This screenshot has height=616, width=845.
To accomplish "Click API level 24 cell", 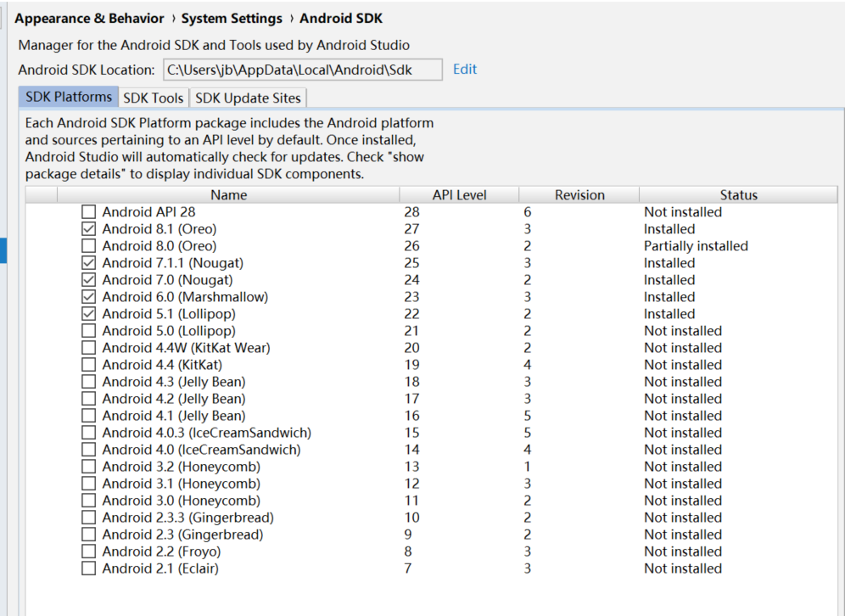I will pos(411,280).
